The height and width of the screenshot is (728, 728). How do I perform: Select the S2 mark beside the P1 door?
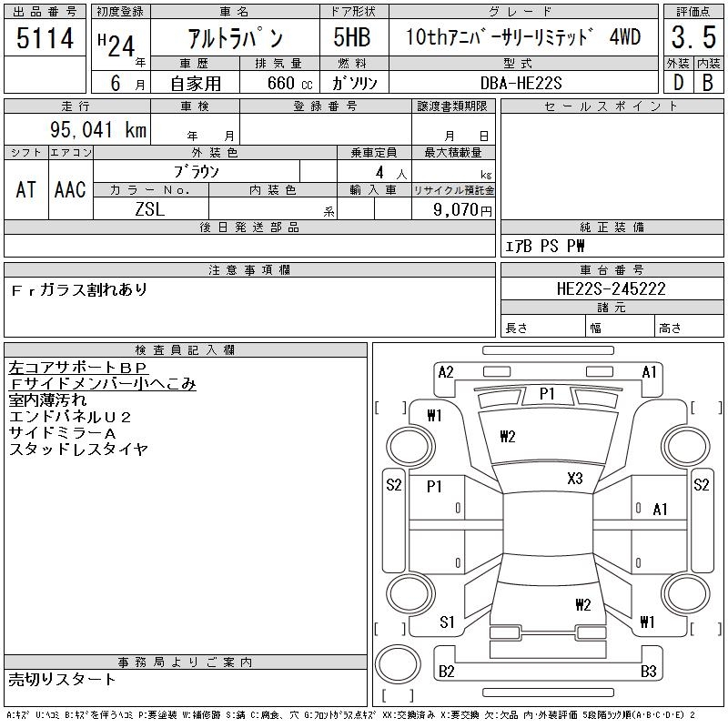(394, 485)
